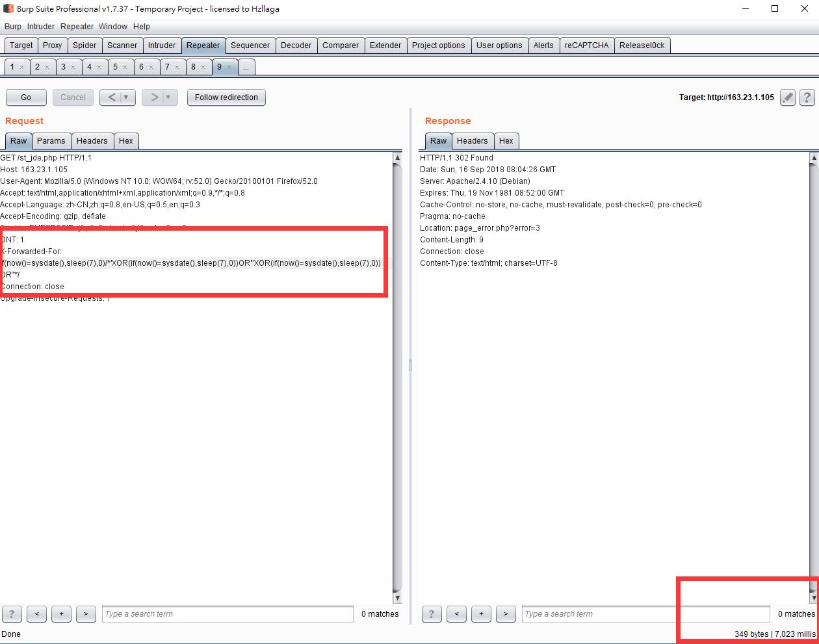The height and width of the screenshot is (644, 819).
Task: Select response Raw tab
Action: [x=439, y=141]
